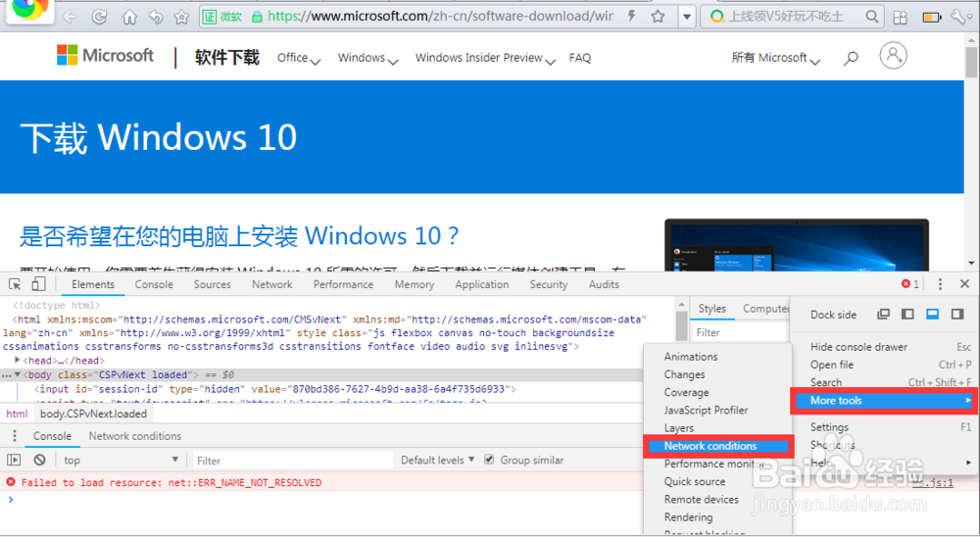Switch to the Elements tab

pos(92,284)
